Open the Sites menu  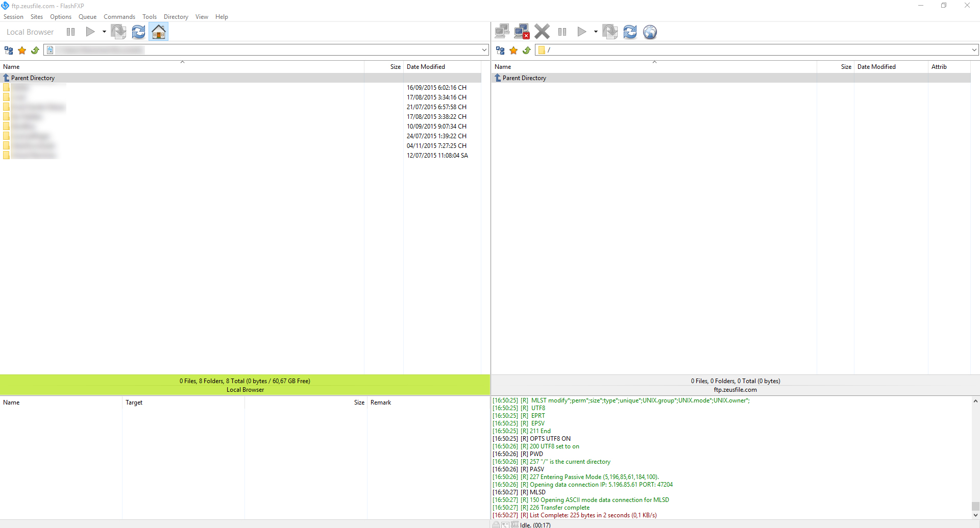(x=37, y=17)
